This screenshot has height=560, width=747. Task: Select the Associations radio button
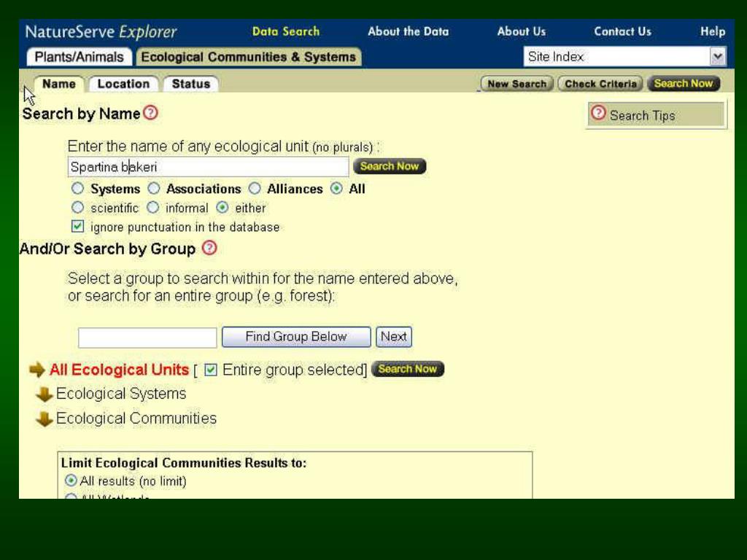(x=153, y=189)
